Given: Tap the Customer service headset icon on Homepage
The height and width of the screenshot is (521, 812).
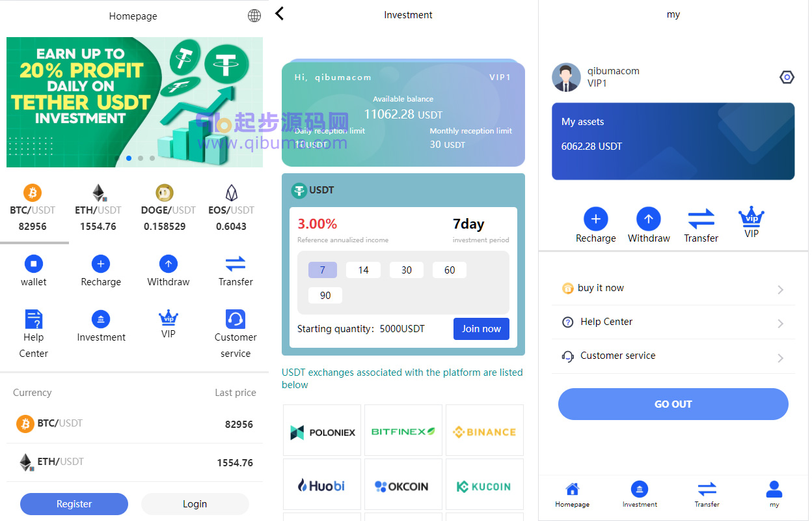Looking at the screenshot, I should pyautogui.click(x=235, y=319).
